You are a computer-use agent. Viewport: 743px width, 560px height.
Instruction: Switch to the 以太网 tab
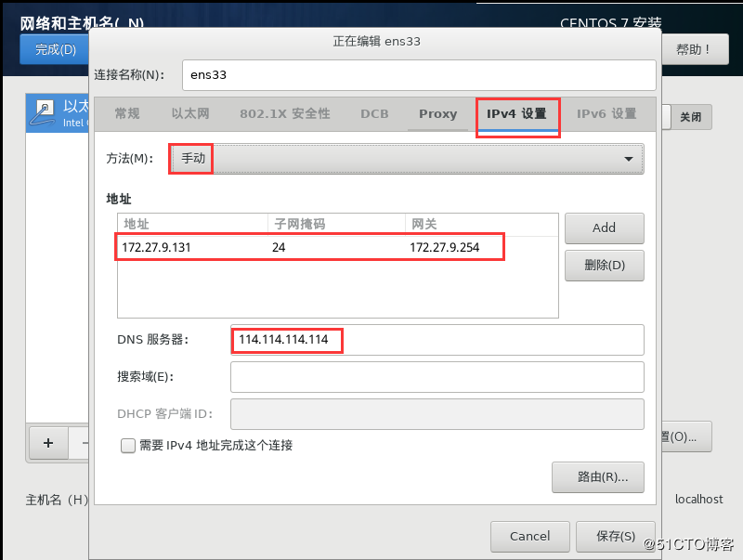[190, 113]
